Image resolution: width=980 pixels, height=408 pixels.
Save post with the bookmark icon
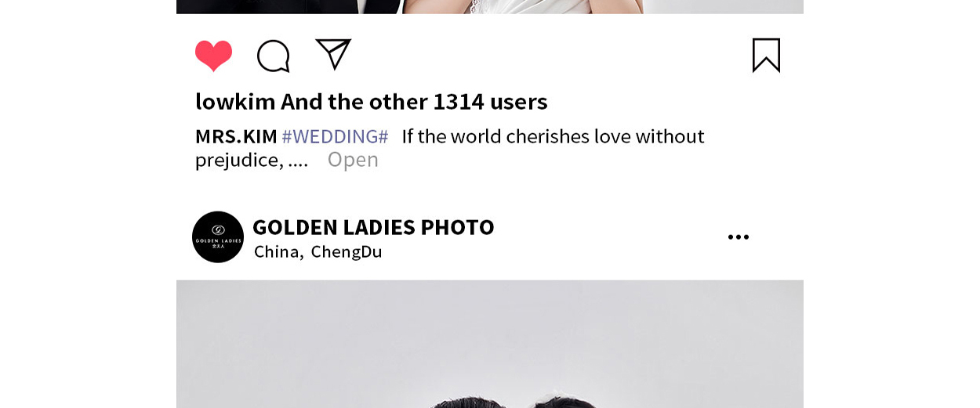[x=766, y=56]
